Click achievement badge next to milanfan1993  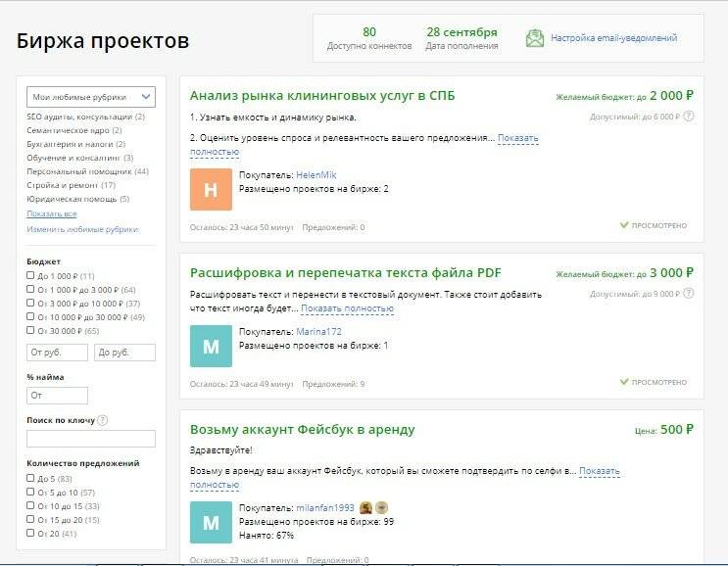(365, 508)
